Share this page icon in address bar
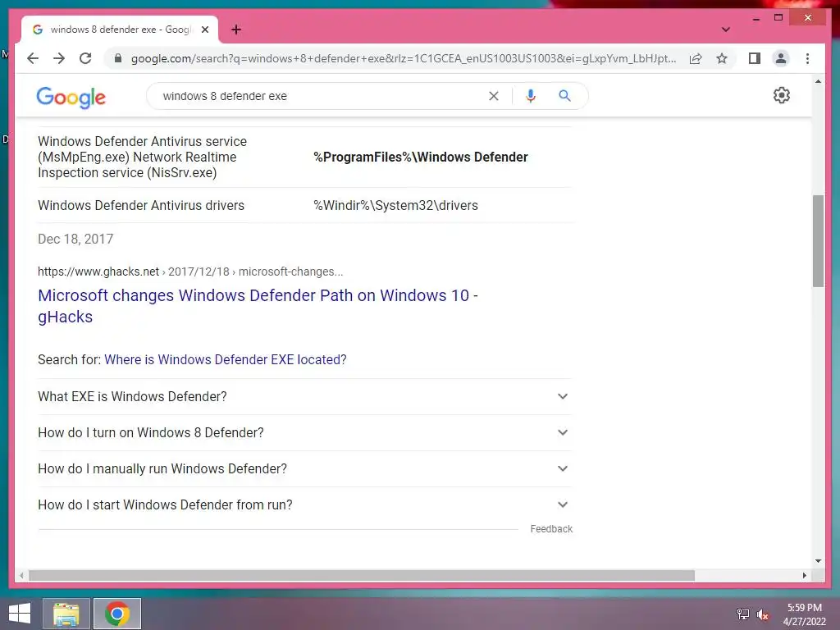 (x=696, y=58)
